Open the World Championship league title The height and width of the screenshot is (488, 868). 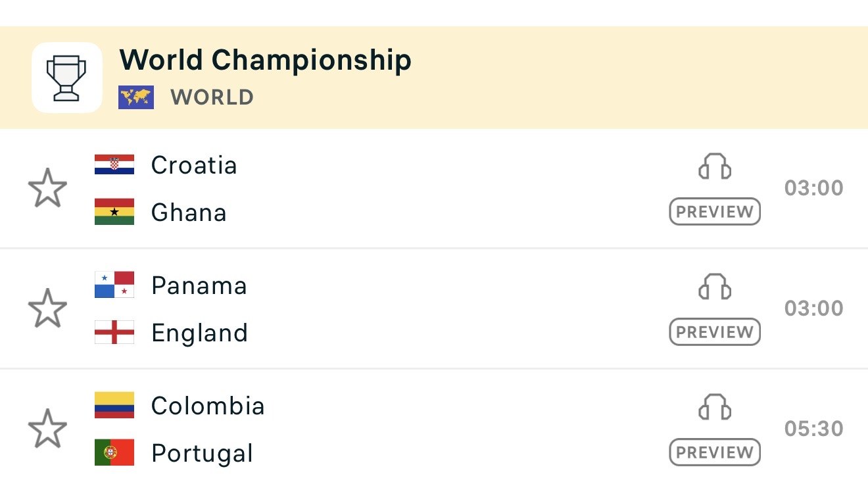(x=266, y=61)
